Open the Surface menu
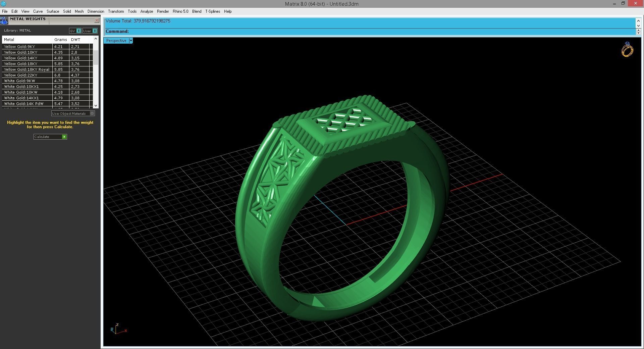Viewport: 644px width, 349px height. point(53,11)
